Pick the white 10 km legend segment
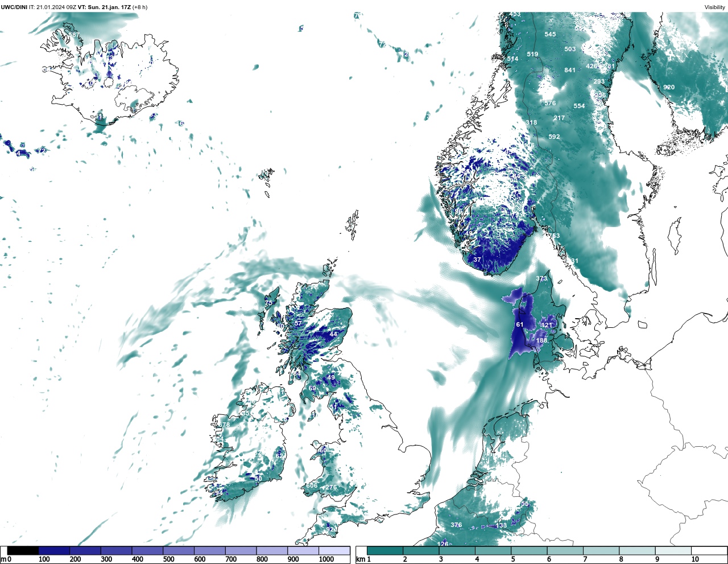728x564 pixels. (x=709, y=551)
